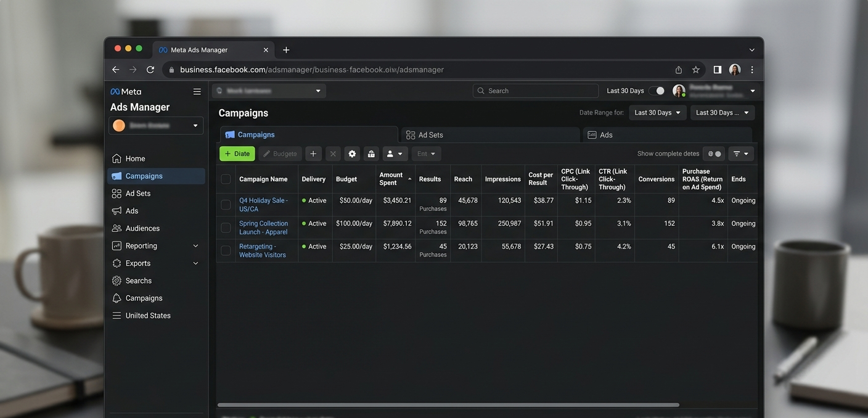Open the filter dropdown in toolbar
The width and height of the screenshot is (868, 418).
741,154
